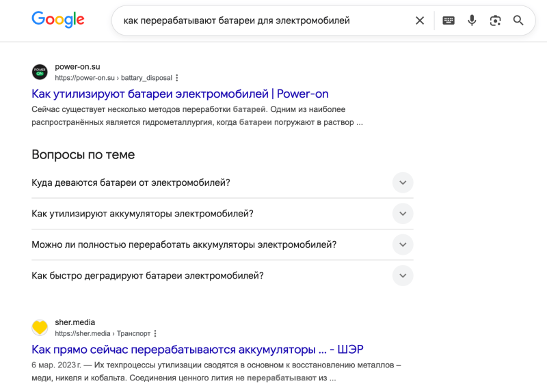The height and width of the screenshot is (392, 547).
Task: Click the sher.media yellow heart favicon
Action: coord(40,328)
